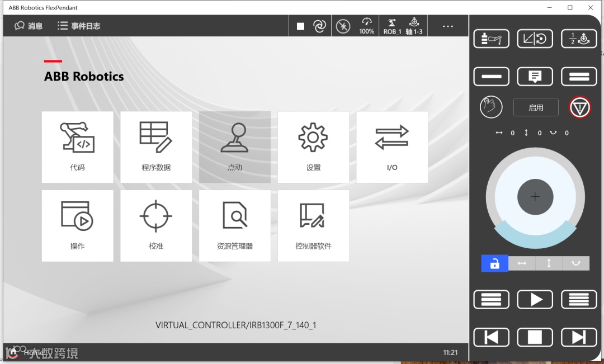
Task: Click the axis 1-3/4-6 toggle hard button
Action: coord(579,39)
